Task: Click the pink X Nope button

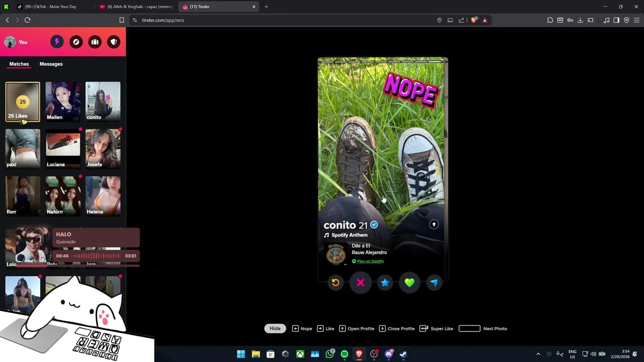Action: click(x=360, y=283)
